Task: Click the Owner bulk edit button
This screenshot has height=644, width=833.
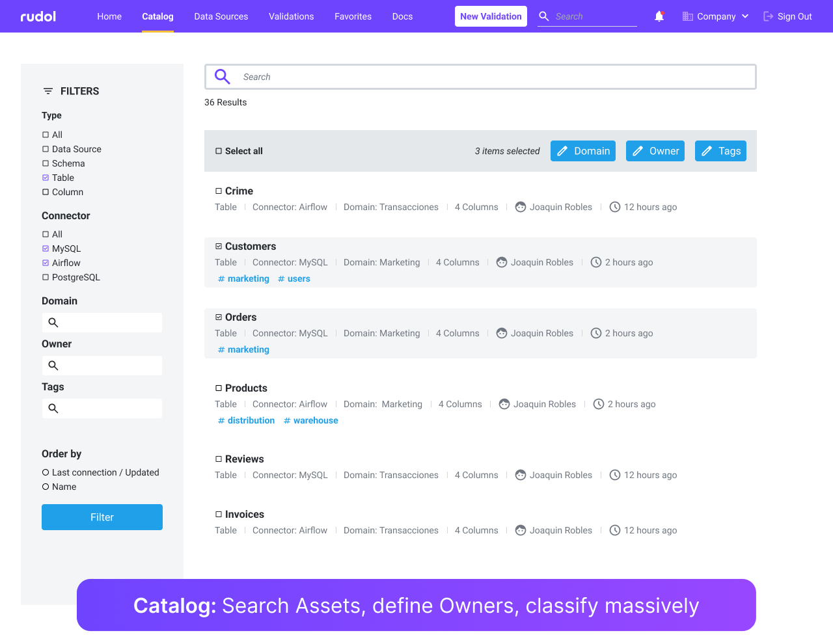Action: [x=655, y=150]
